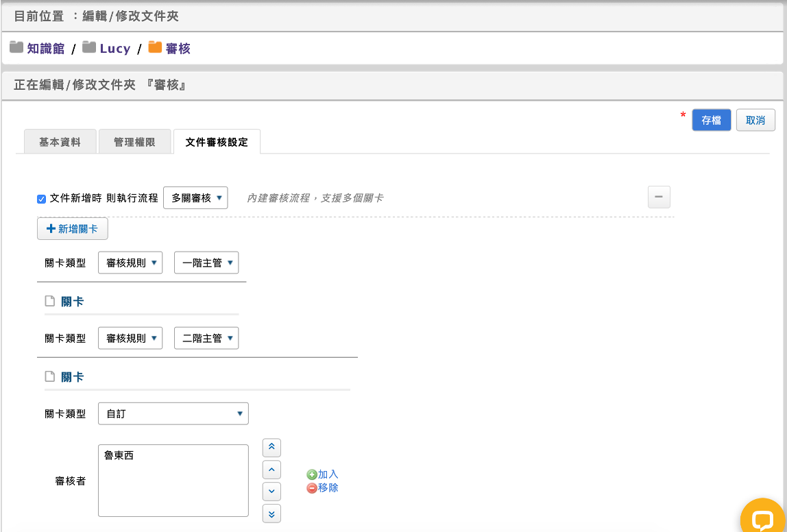Open the 多關審核 process dropdown
The image size is (787, 532).
click(x=195, y=198)
